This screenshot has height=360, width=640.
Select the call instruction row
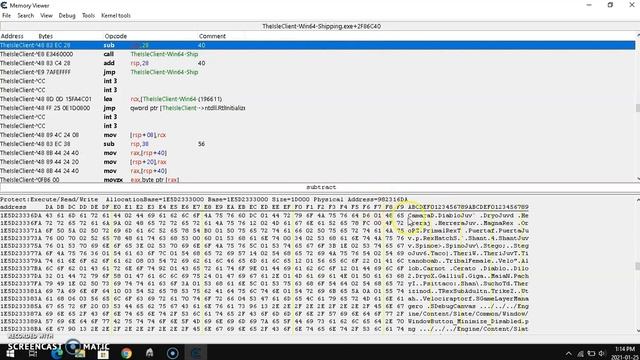318,54
